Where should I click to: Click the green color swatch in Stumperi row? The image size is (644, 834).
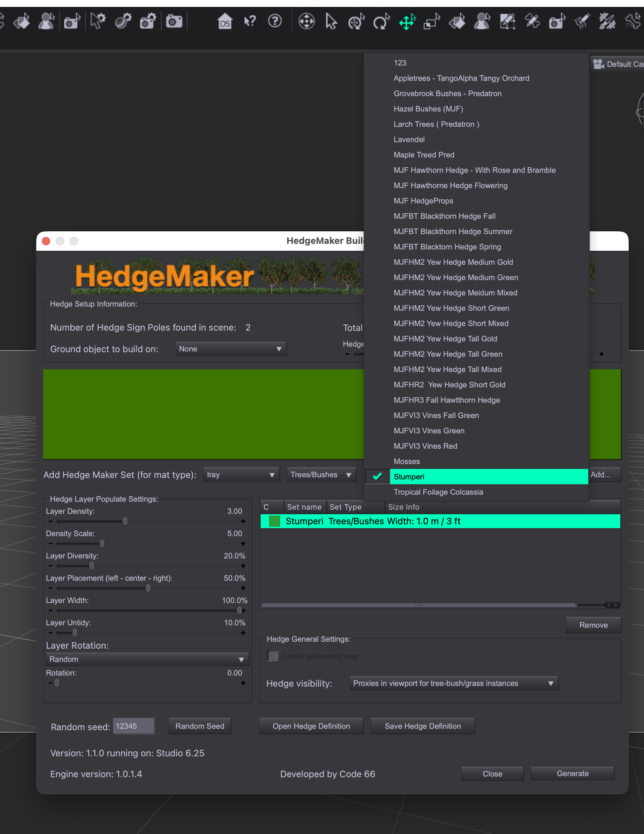click(274, 521)
